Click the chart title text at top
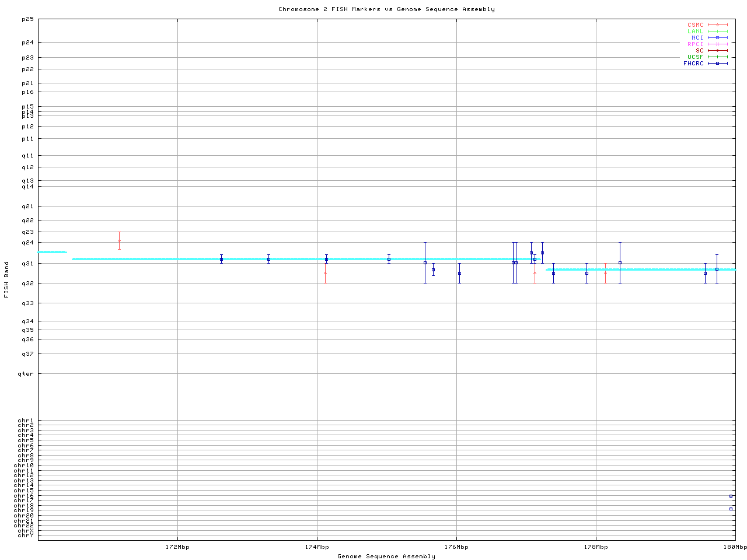 tap(386, 9)
